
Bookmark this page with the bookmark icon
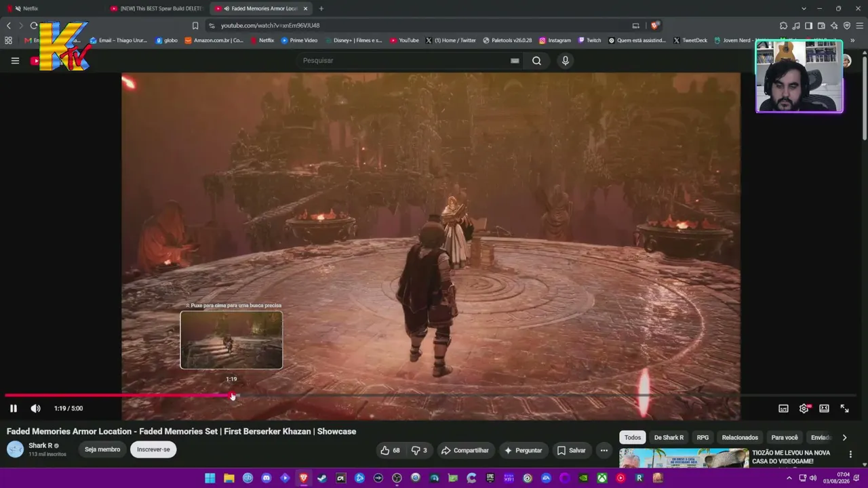195,26
